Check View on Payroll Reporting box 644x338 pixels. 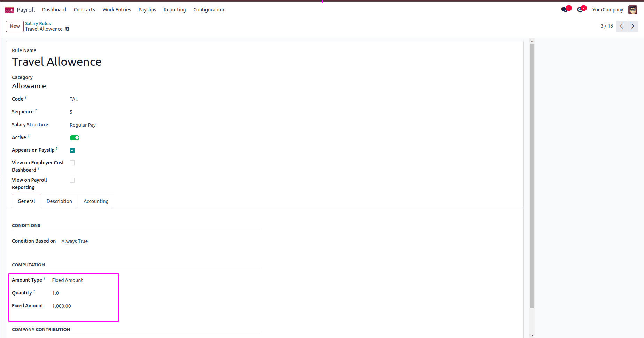(x=72, y=180)
